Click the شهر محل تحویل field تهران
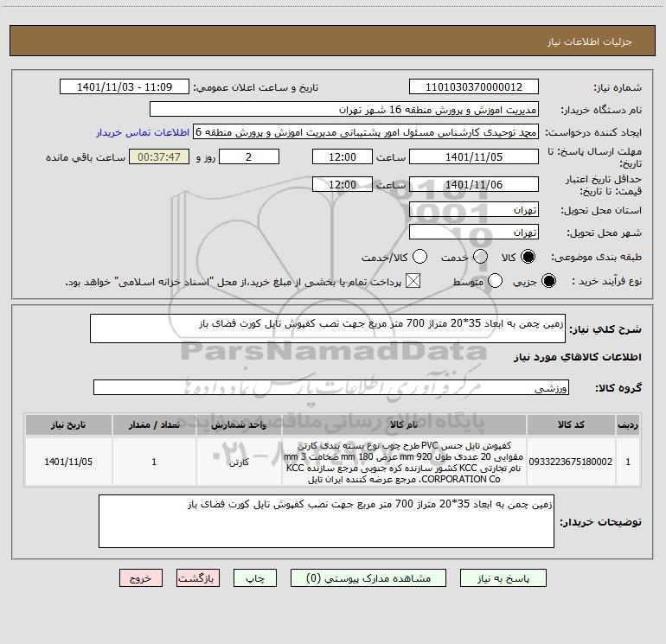The image size is (666, 644). (x=474, y=233)
